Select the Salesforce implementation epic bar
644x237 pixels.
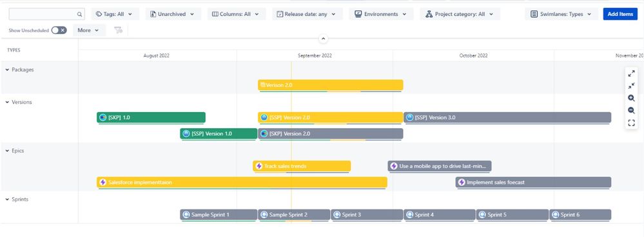pos(242,182)
